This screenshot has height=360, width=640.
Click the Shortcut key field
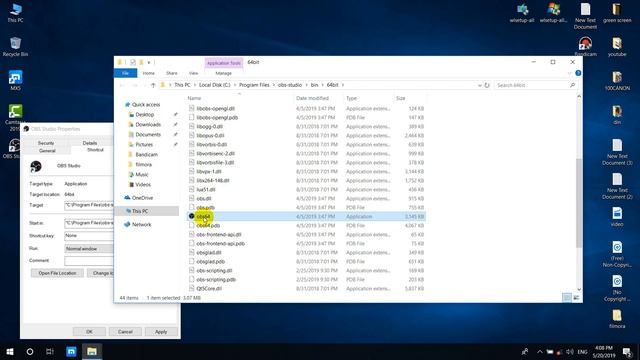coord(89,236)
